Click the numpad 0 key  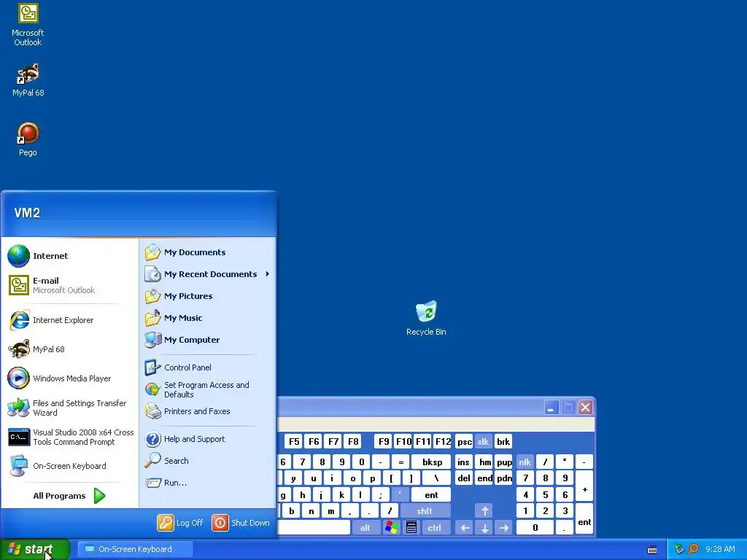point(535,528)
